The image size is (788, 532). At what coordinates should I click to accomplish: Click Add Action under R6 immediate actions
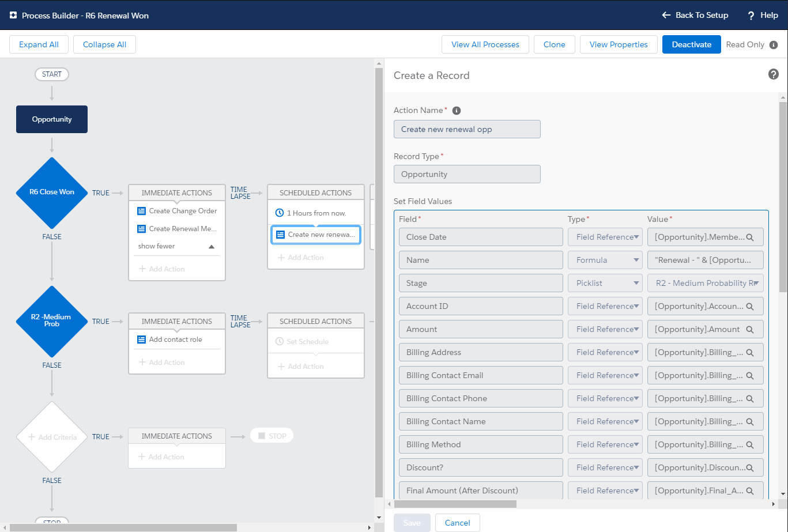coord(162,269)
